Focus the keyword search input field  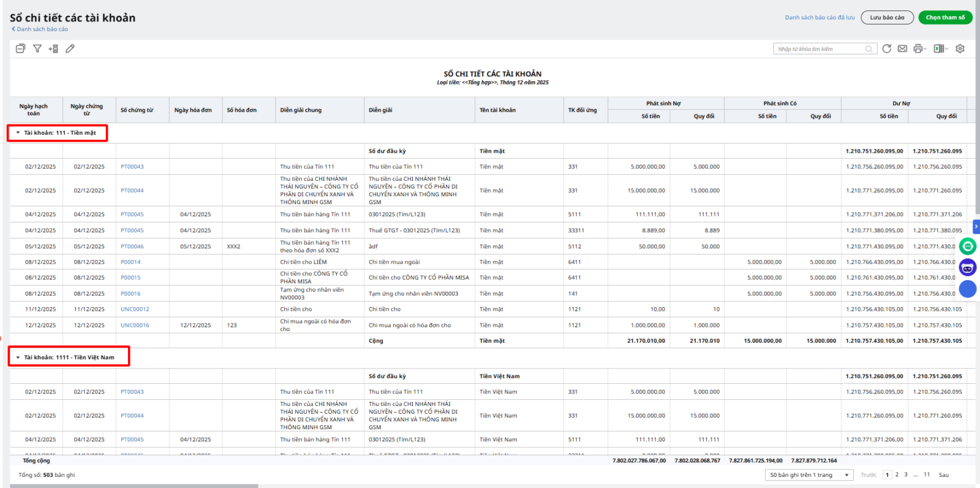click(820, 49)
